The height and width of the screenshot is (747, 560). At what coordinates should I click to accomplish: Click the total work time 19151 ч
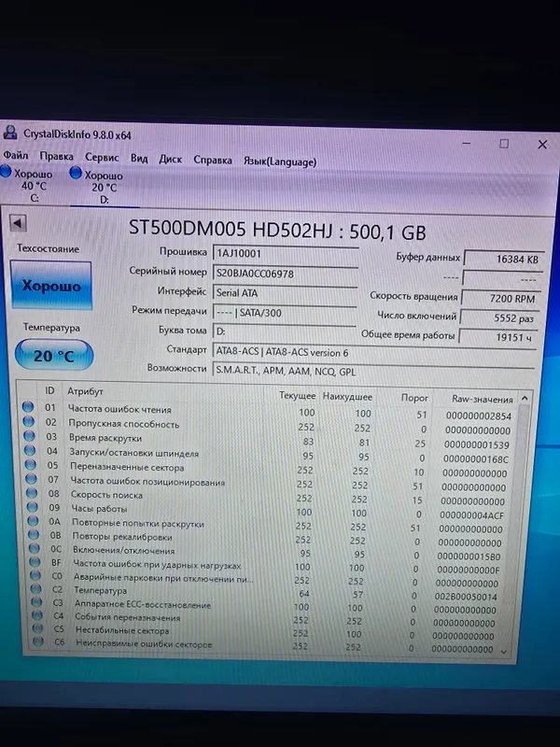coord(497,337)
